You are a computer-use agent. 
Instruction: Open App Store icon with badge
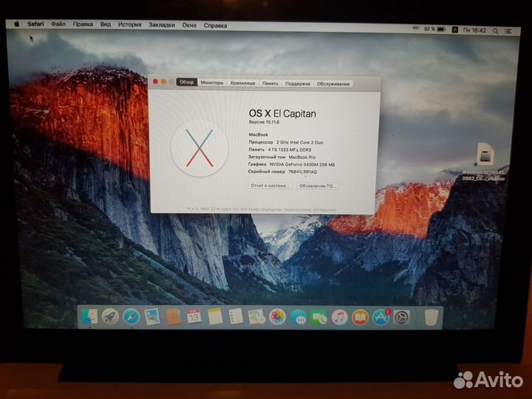[x=381, y=318]
